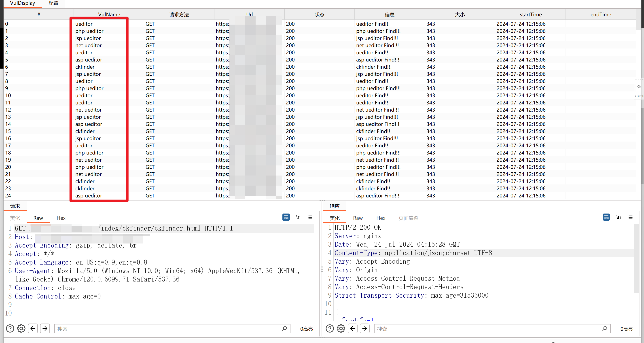Switch response view to Hex

[x=381, y=218]
